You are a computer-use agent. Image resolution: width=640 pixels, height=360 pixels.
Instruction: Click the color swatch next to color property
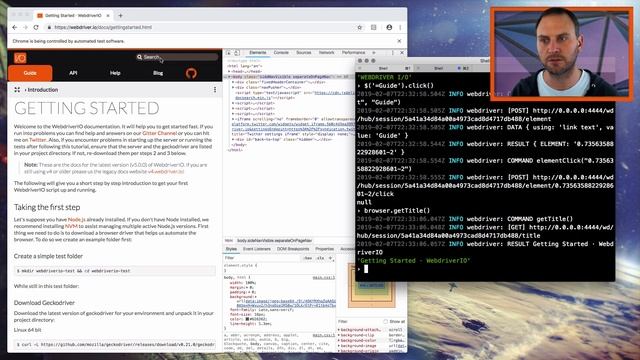247,319
